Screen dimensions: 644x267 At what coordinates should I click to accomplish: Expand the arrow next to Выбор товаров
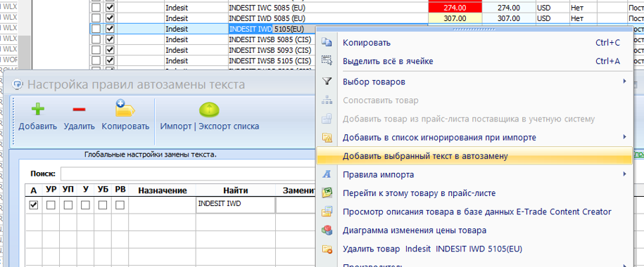tap(624, 82)
